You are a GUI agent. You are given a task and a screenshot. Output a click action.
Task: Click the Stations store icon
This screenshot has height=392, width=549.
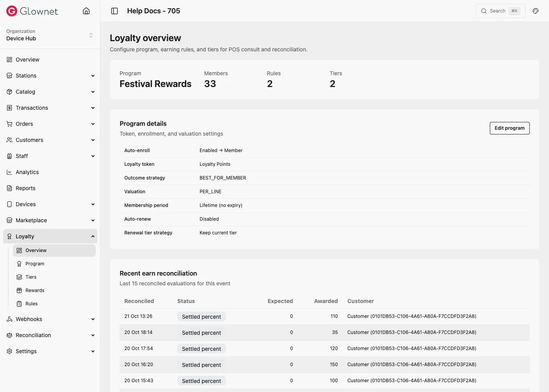click(x=9, y=76)
